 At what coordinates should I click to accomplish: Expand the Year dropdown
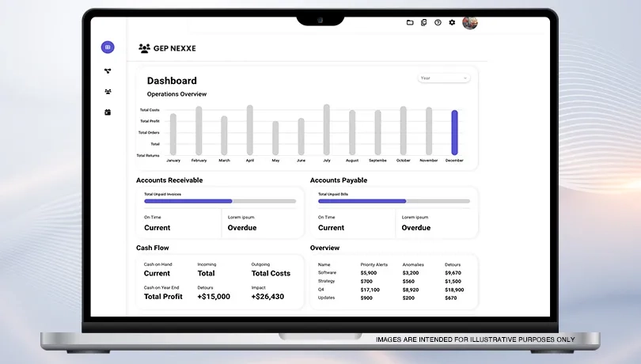tap(444, 78)
